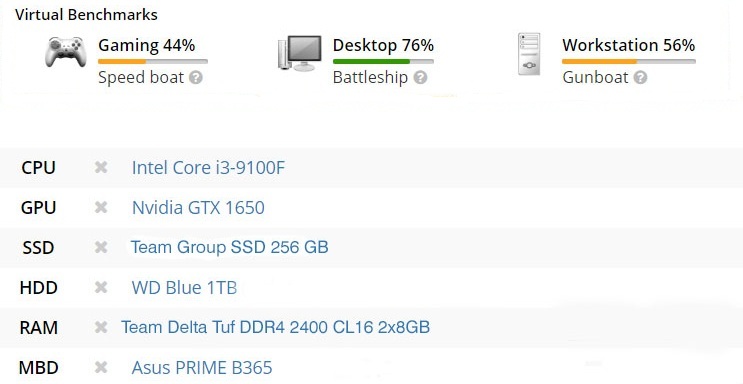Open the WD Blue 1TB link
The height and width of the screenshot is (384, 743).
(x=184, y=288)
